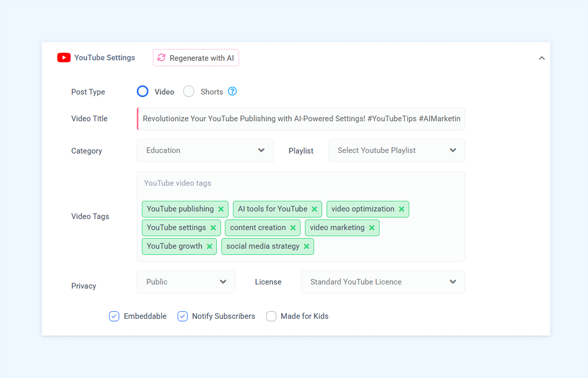
Task: Click the YouTube logo icon
Action: (x=64, y=58)
